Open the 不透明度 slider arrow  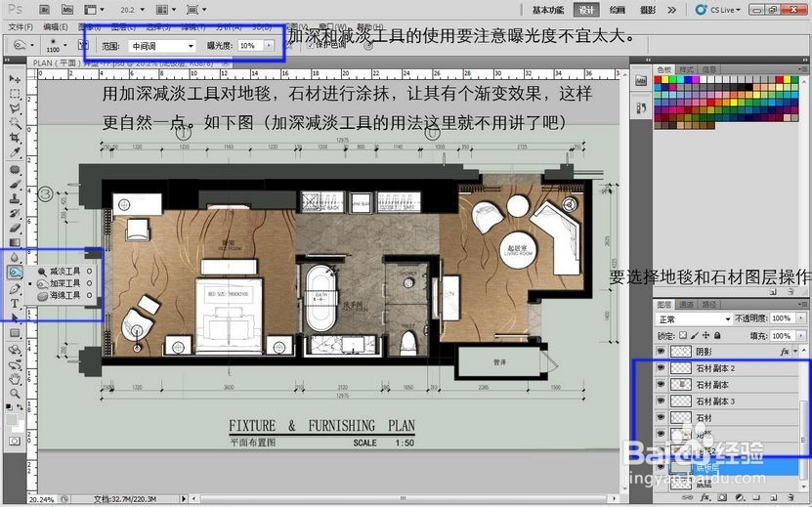point(801,318)
